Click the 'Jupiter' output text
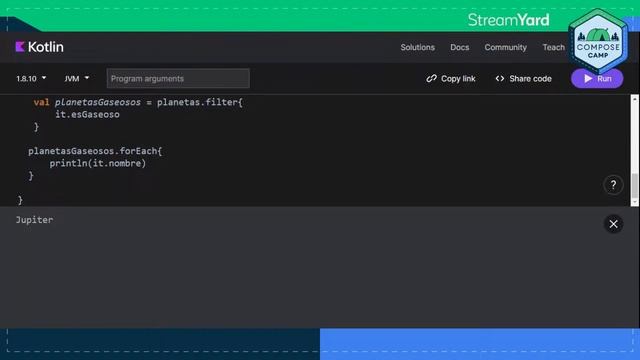The height and width of the screenshot is (360, 640). (34, 220)
